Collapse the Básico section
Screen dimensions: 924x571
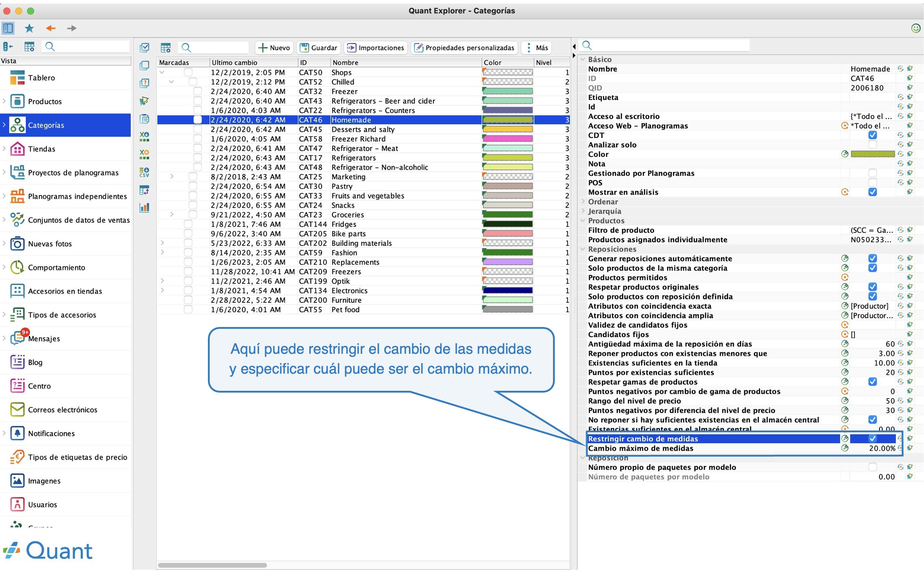coord(583,59)
